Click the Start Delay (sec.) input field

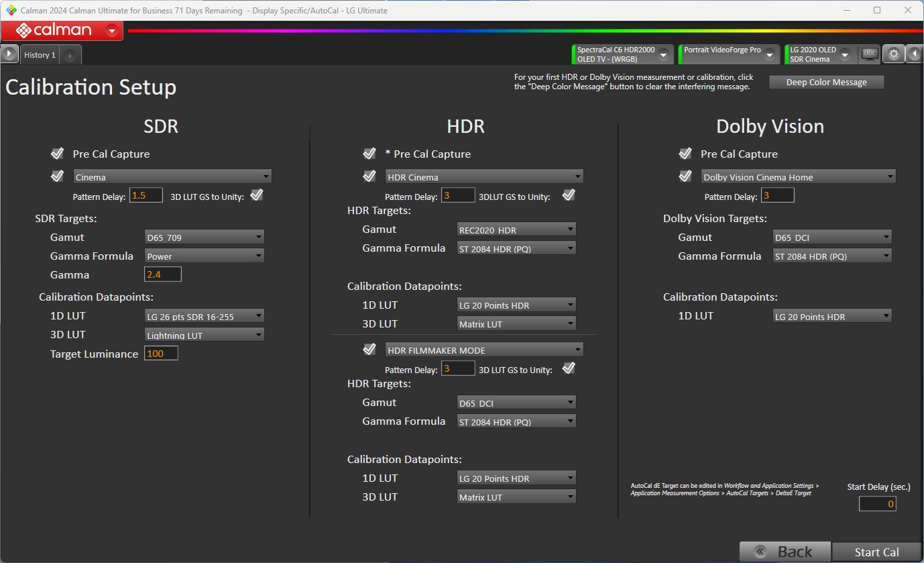(878, 503)
